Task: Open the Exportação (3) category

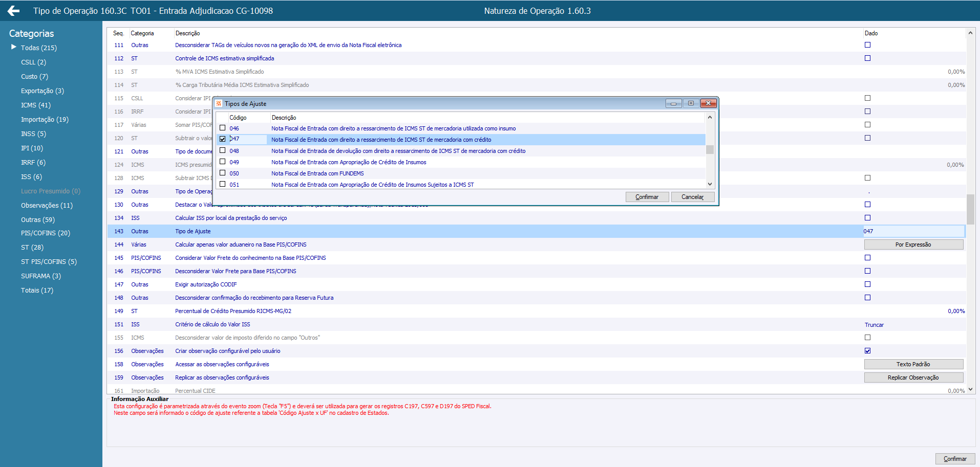Action: pos(42,91)
